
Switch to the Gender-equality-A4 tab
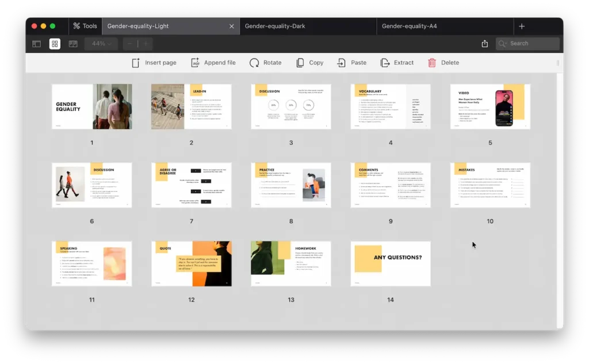point(408,26)
